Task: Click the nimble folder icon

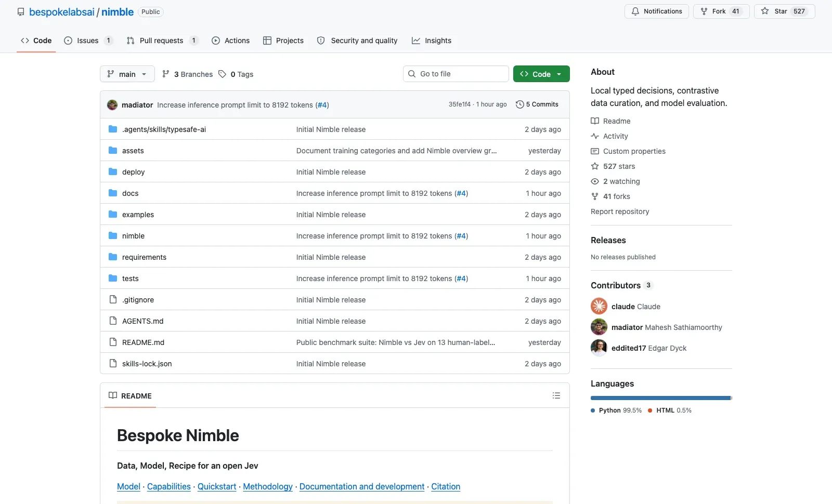Action: (113, 235)
